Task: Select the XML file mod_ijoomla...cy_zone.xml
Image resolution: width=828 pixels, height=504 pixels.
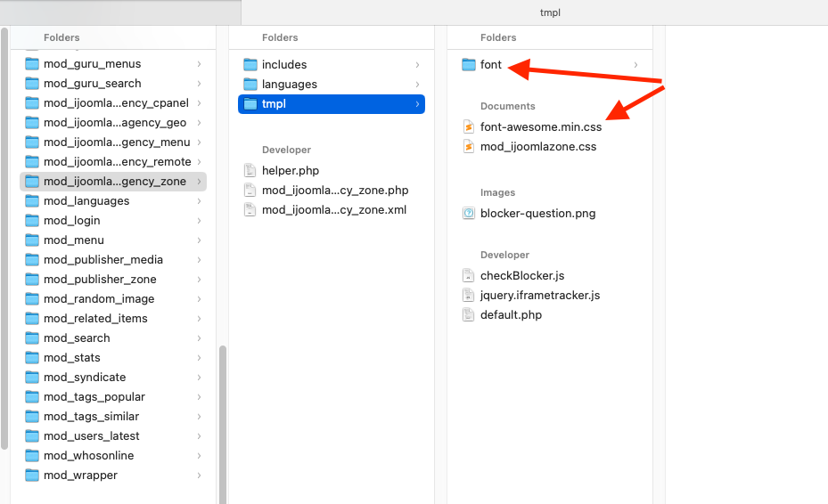Action: (334, 210)
